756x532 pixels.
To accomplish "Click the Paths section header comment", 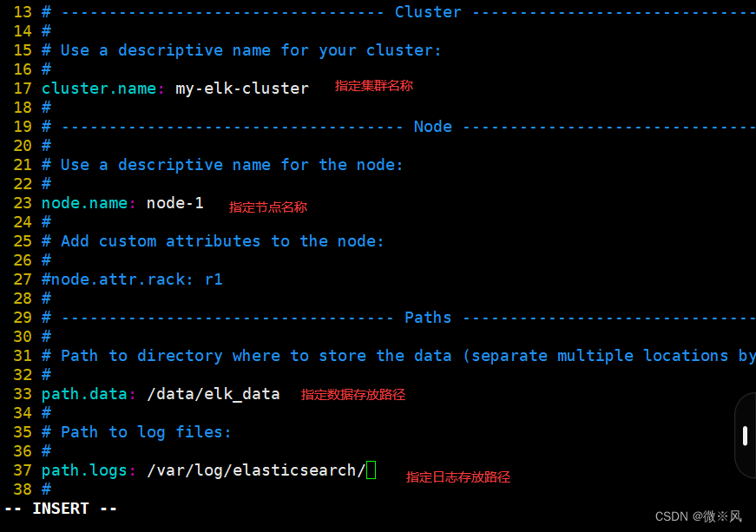I will pyautogui.click(x=428, y=318).
